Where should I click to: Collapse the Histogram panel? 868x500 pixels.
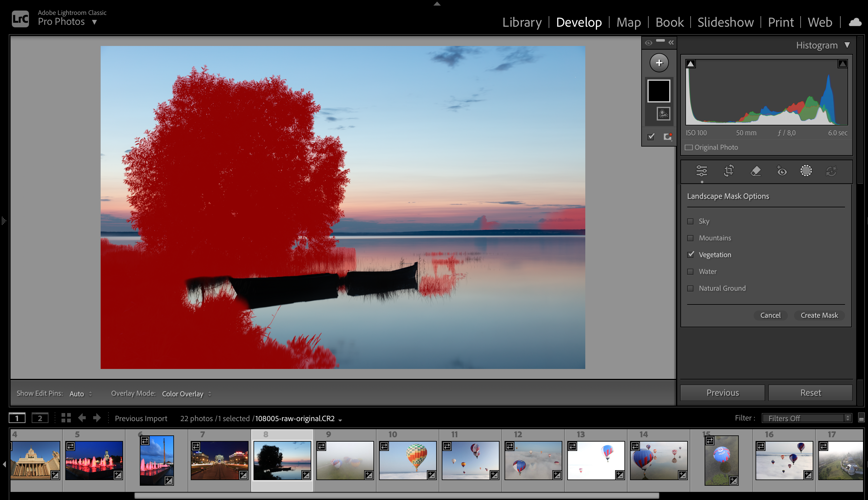(x=847, y=45)
